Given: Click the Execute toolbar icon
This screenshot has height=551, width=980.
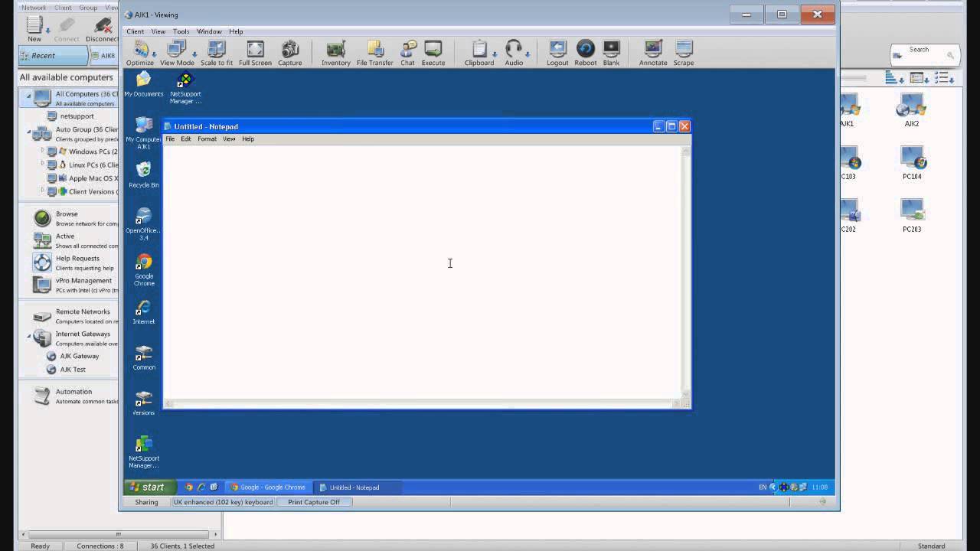Looking at the screenshot, I should [433, 52].
